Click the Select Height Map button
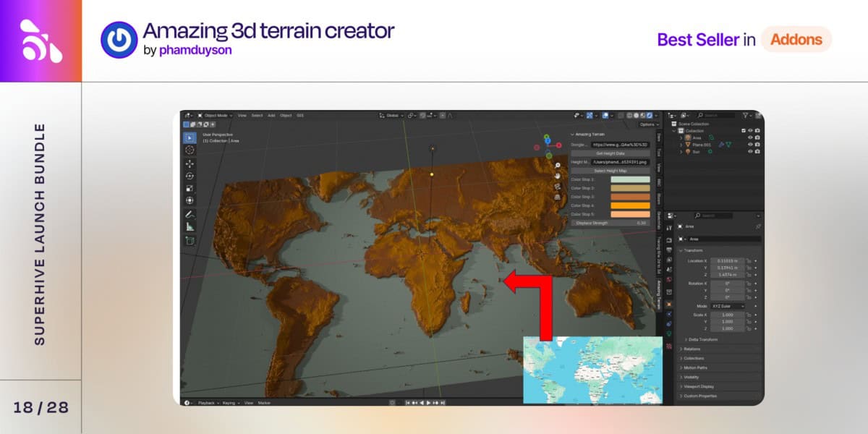This screenshot has height=434, width=868. pyautogui.click(x=610, y=171)
